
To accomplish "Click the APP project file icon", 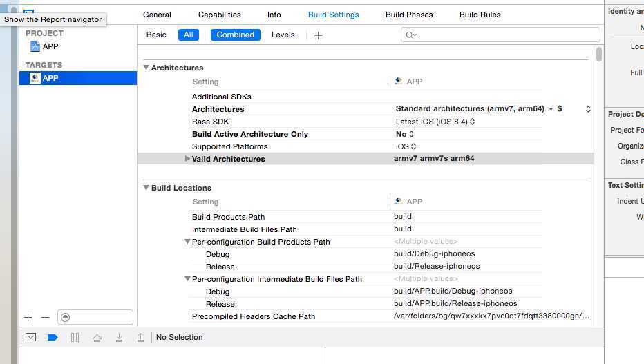I will [35, 46].
